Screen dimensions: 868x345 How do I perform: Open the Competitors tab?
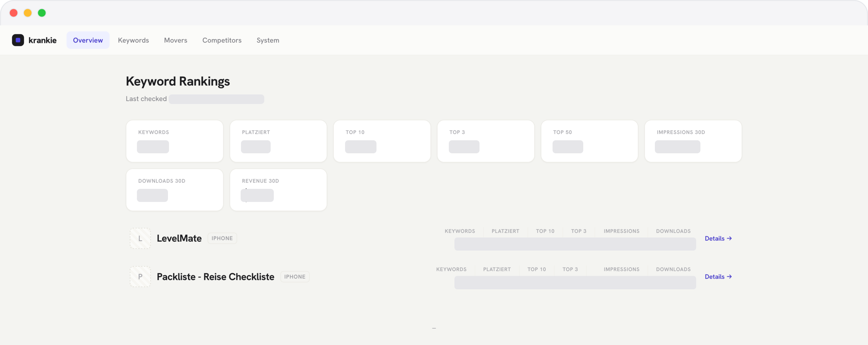click(222, 40)
